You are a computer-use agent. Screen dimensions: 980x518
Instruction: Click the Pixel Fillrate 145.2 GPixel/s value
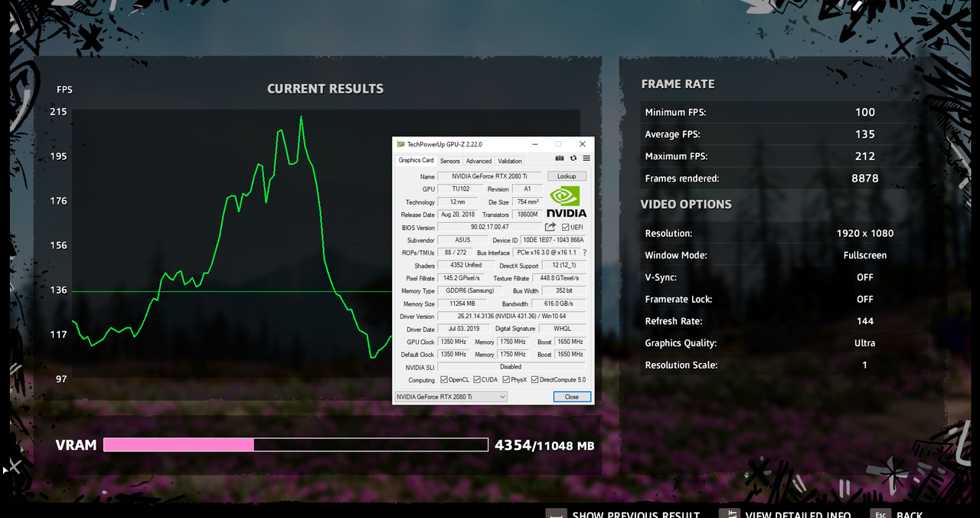pos(462,278)
